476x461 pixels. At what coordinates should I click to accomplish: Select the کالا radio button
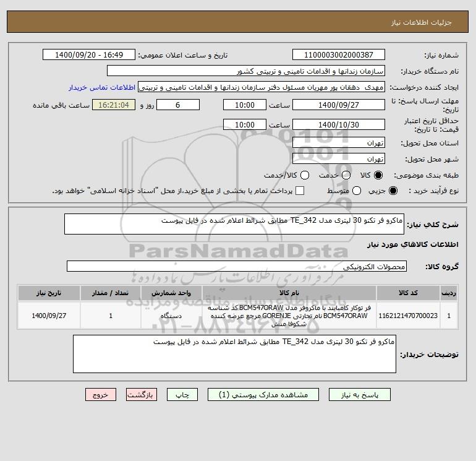click(378, 175)
